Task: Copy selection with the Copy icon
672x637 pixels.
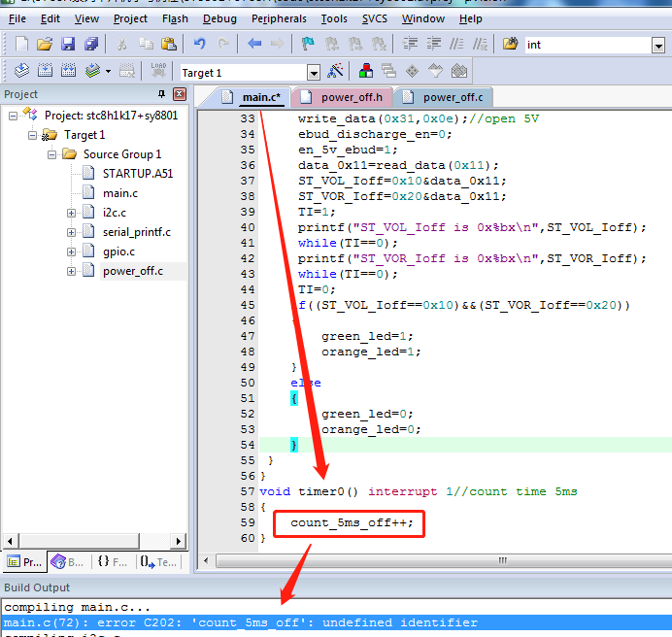Action: (x=146, y=44)
